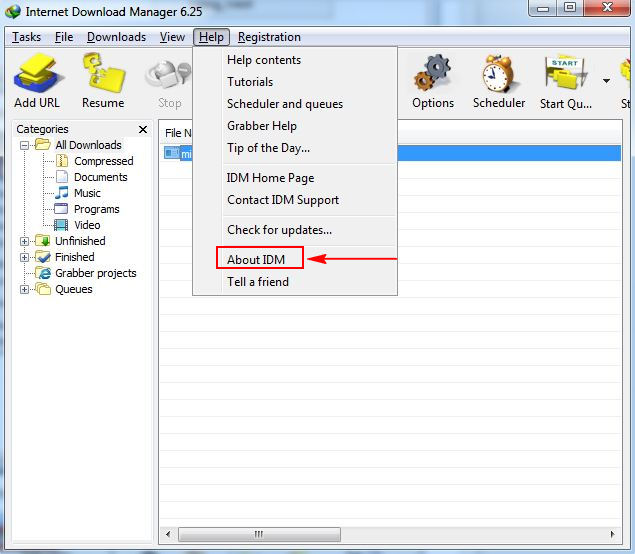Select Check for updates

(x=295, y=230)
